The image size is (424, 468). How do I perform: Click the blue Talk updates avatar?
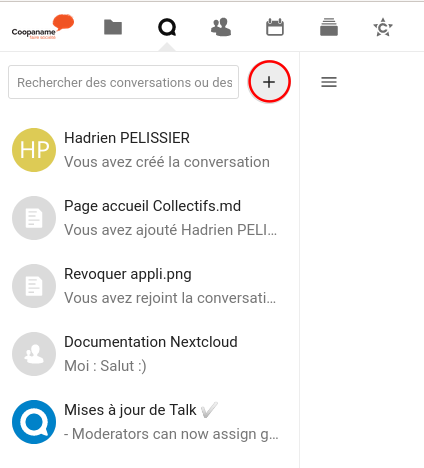(34, 422)
